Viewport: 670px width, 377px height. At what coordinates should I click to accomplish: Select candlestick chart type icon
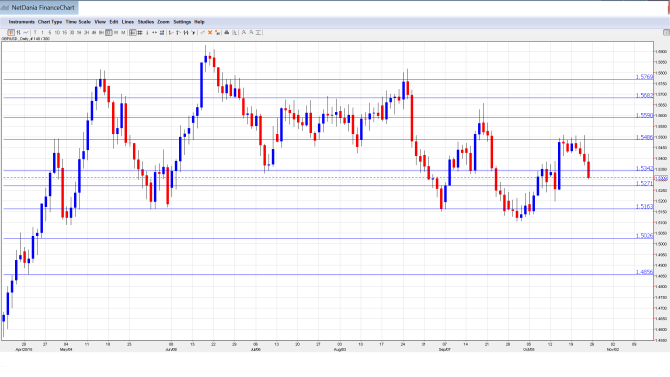(x=11, y=32)
